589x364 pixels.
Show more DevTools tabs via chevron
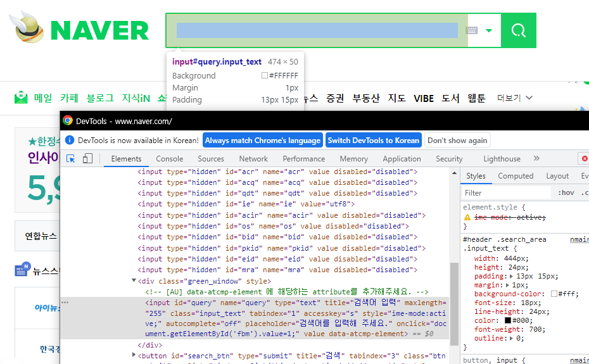pyautogui.click(x=536, y=158)
